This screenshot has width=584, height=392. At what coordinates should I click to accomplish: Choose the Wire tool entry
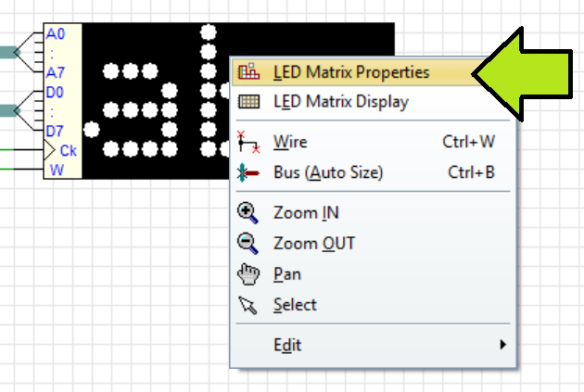pyautogui.click(x=373, y=142)
